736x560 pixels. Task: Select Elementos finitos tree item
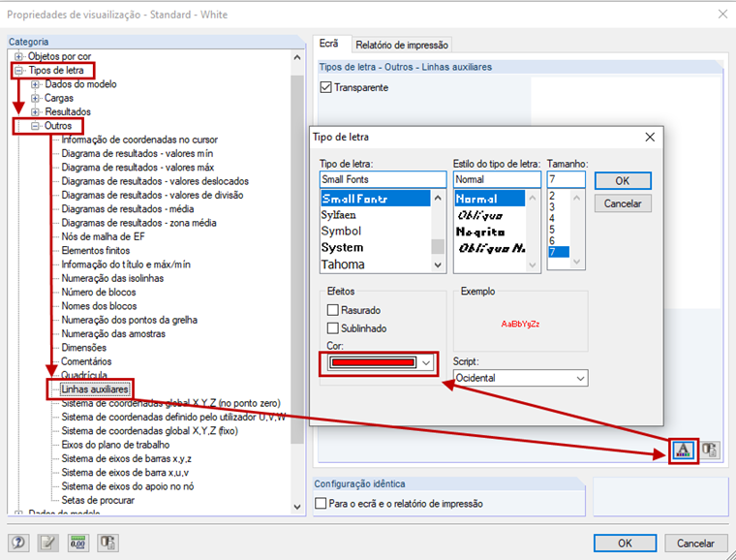[96, 250]
